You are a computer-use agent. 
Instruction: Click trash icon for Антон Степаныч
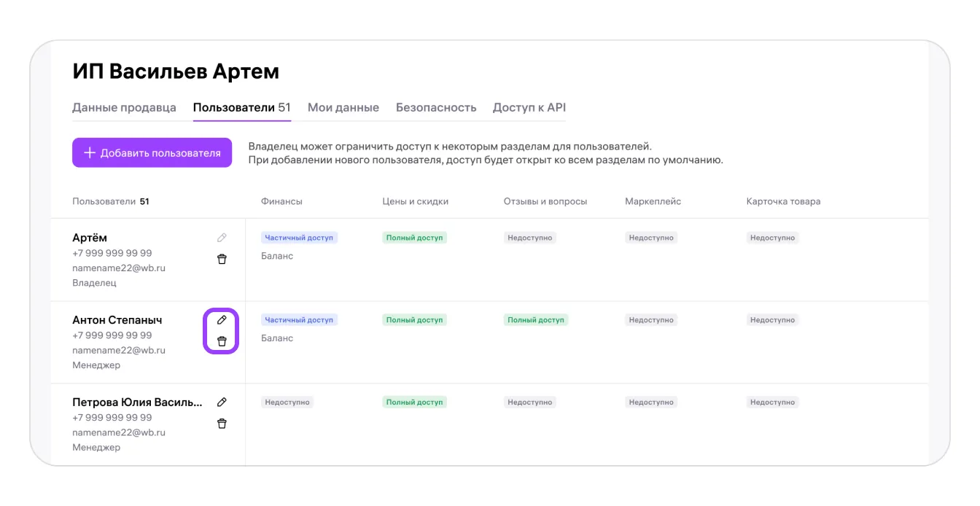pyautogui.click(x=222, y=341)
